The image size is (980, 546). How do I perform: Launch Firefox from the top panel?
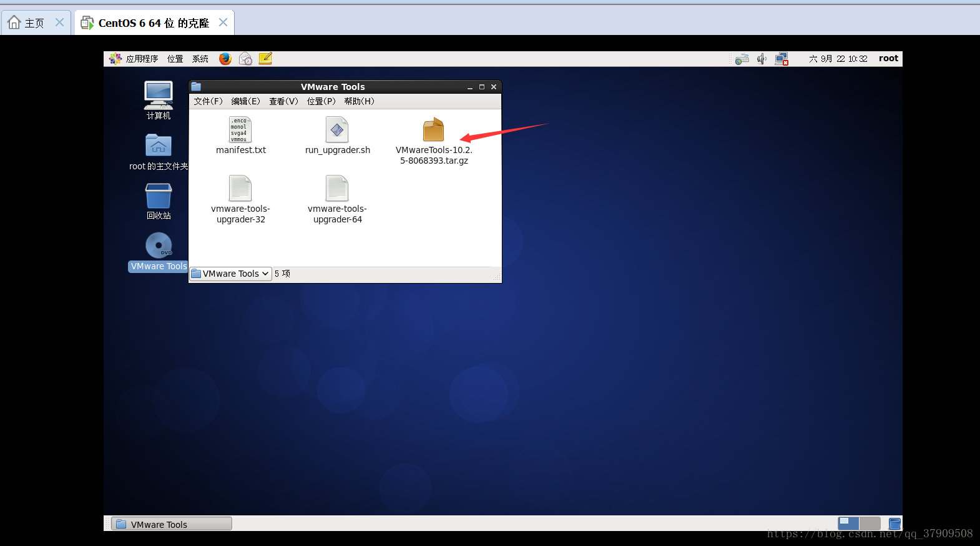click(225, 59)
